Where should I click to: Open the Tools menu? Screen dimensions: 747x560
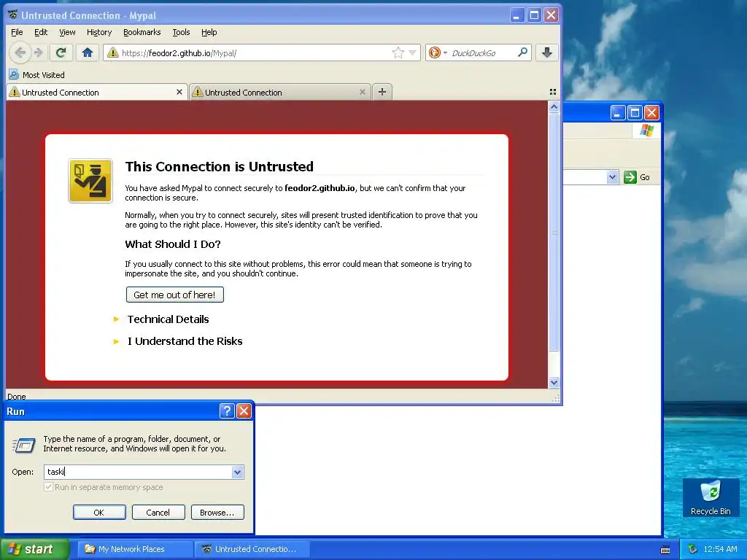click(181, 32)
